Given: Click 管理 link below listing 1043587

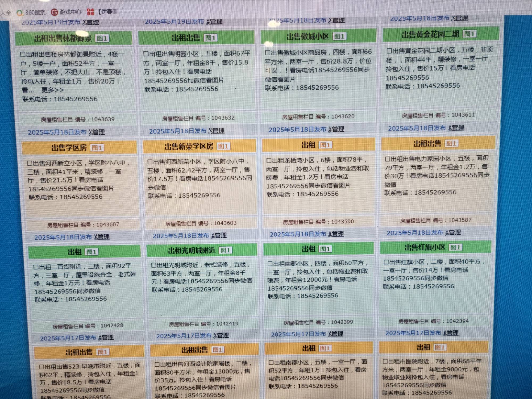Looking at the screenshot, I should point(453,232).
